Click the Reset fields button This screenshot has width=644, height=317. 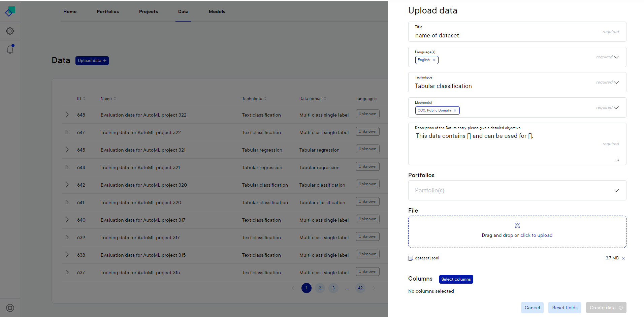[565, 308]
